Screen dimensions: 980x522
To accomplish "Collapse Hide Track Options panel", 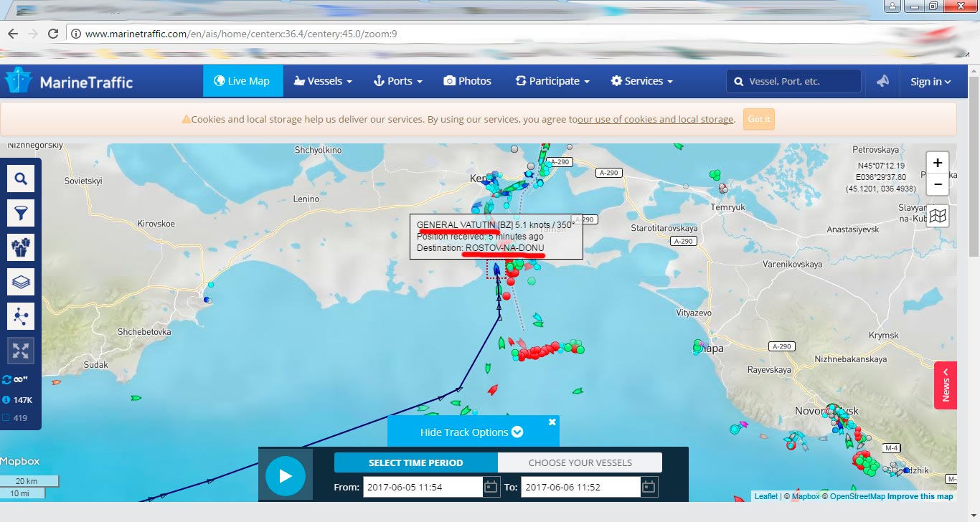I will pos(471,432).
